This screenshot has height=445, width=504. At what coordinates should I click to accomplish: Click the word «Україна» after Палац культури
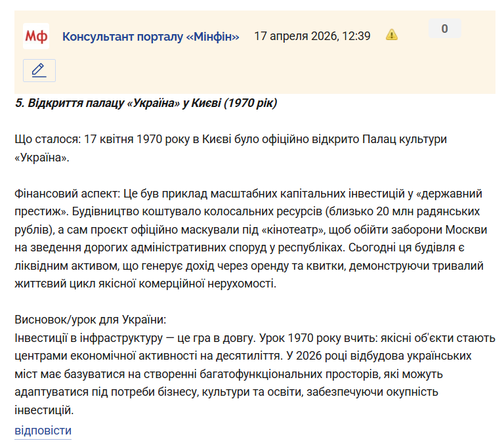(41, 158)
